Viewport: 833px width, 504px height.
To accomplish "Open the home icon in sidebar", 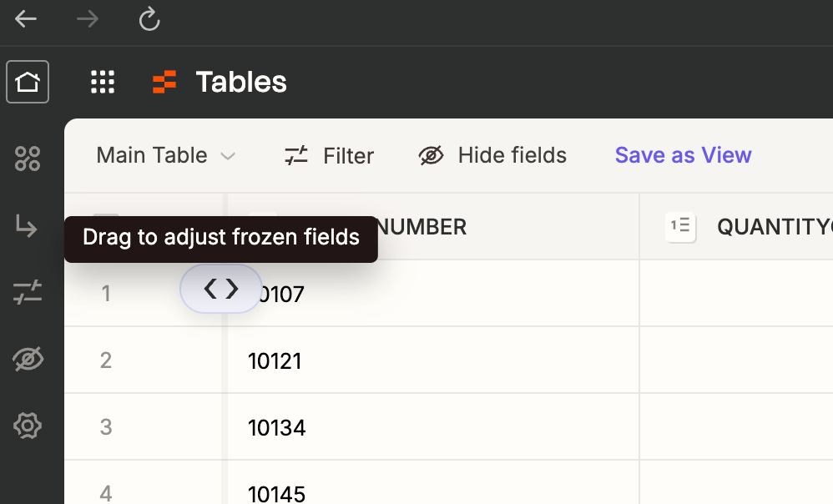I will click(x=28, y=82).
